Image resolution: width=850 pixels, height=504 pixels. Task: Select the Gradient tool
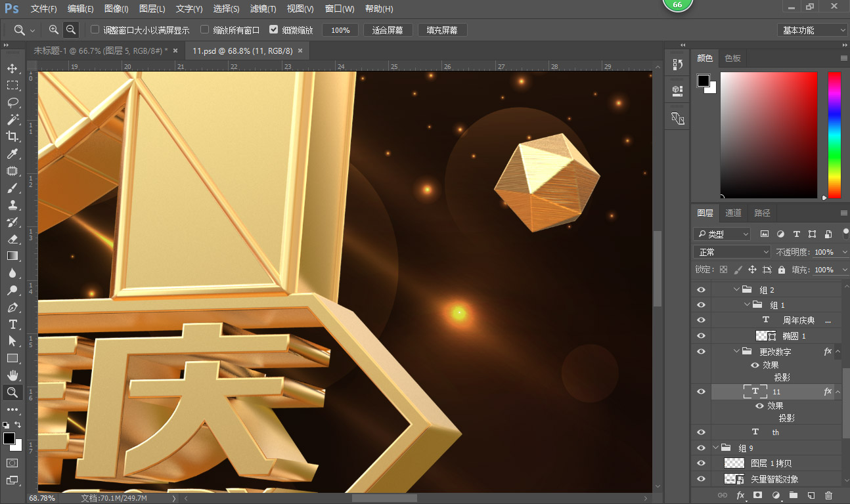coord(12,256)
